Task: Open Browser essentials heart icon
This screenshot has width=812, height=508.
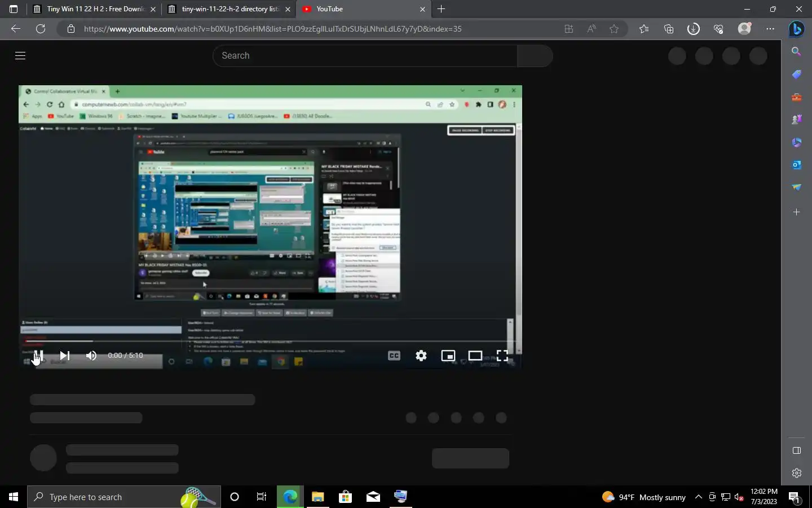Action: coord(718,29)
